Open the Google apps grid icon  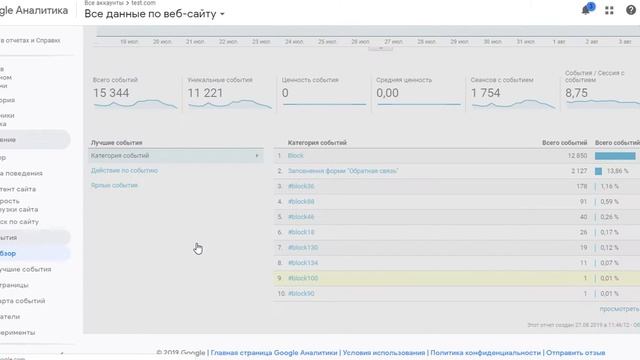point(609,10)
